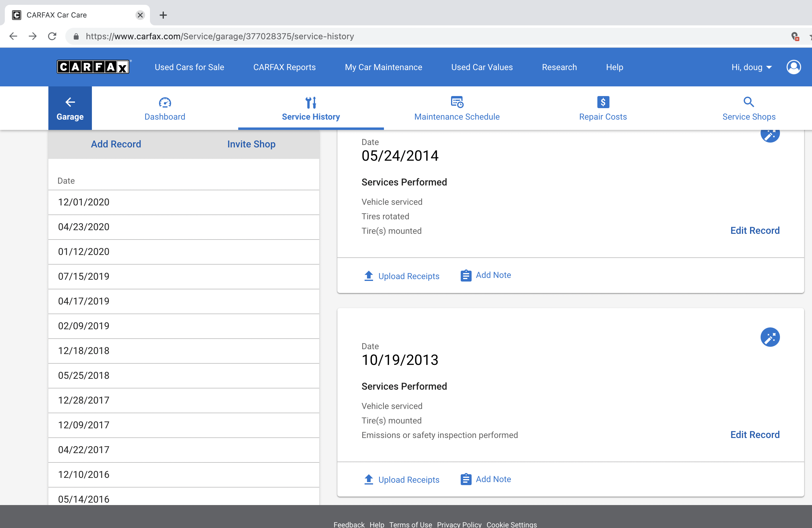Switch to the Dashboard tab
Screen dimensions: 812x528
pyautogui.click(x=165, y=108)
